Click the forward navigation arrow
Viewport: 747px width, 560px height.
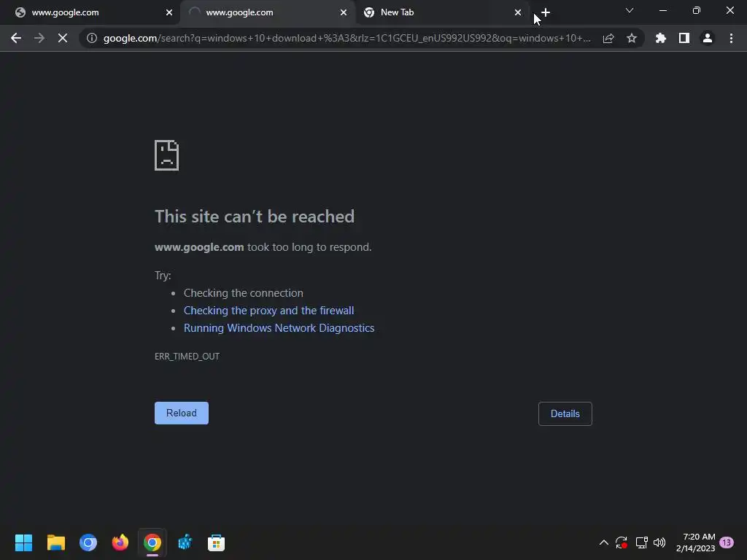[39, 38]
